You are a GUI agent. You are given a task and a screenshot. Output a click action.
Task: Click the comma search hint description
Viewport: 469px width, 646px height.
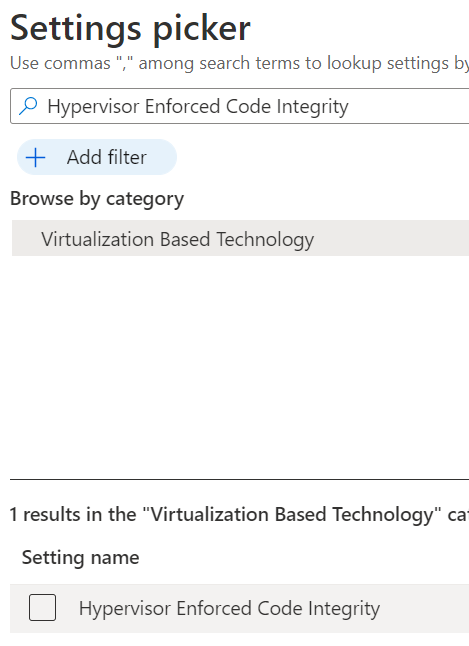239,63
